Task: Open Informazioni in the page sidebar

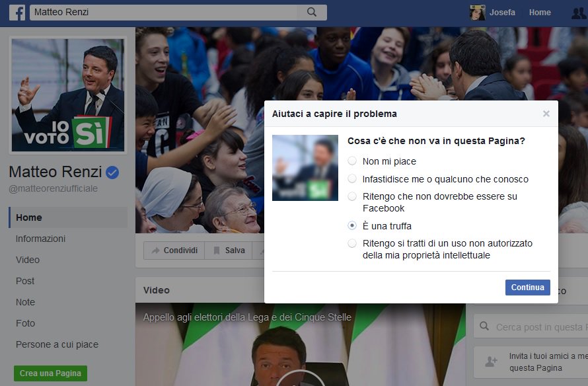Action: click(x=40, y=239)
